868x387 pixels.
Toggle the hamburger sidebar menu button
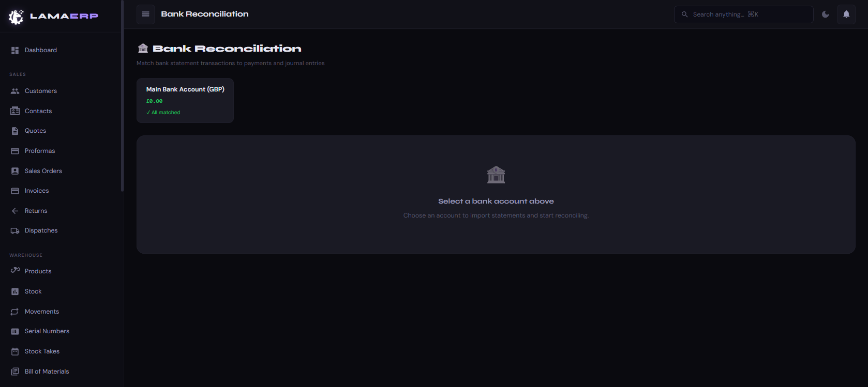146,14
